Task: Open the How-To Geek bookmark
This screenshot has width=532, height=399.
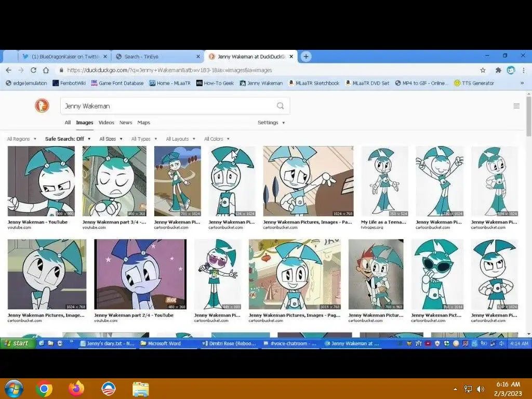Action: (215, 83)
